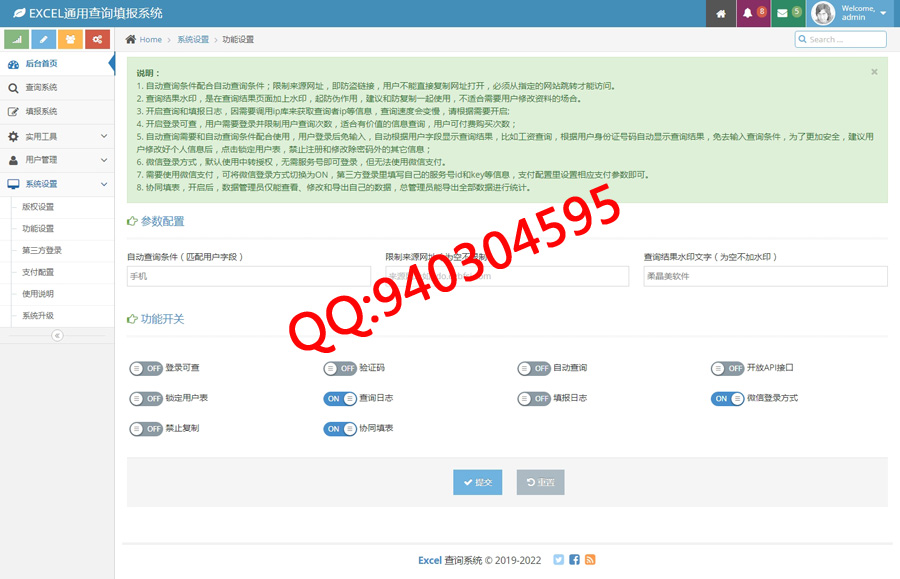Click the Facebook icon in footer
This screenshot has height=579, width=900.
[574, 560]
